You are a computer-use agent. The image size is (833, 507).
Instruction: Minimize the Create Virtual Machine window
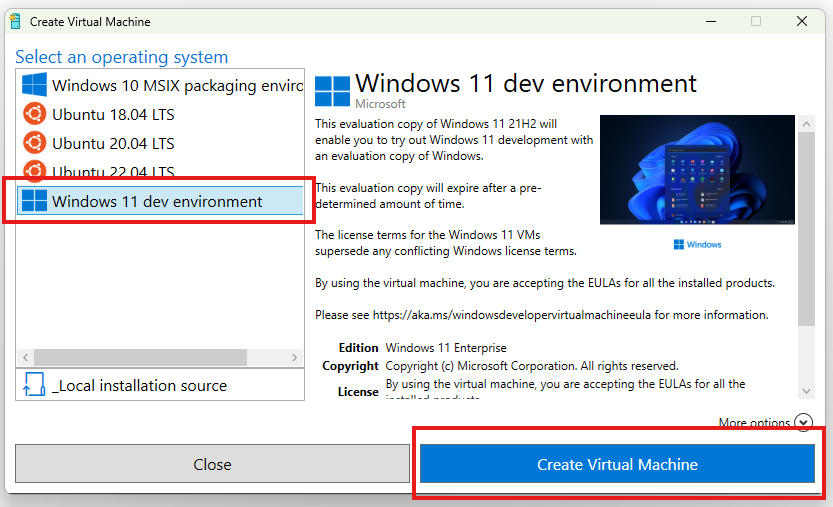711,21
